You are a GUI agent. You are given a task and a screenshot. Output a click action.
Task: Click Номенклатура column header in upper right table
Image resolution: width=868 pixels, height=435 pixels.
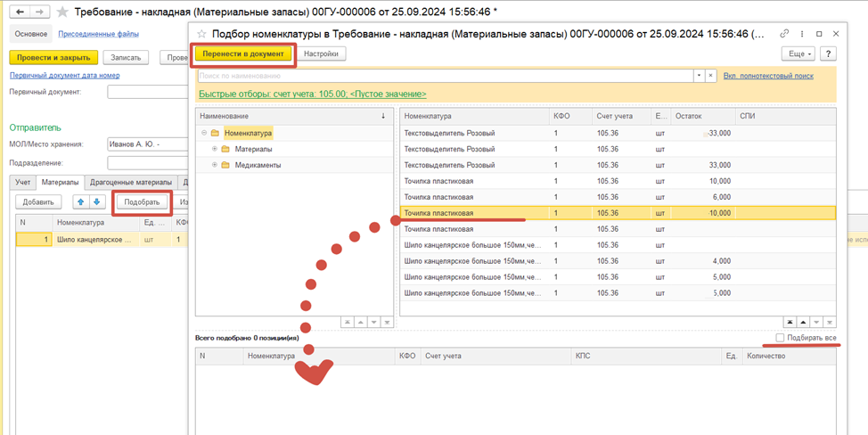pyautogui.click(x=474, y=116)
